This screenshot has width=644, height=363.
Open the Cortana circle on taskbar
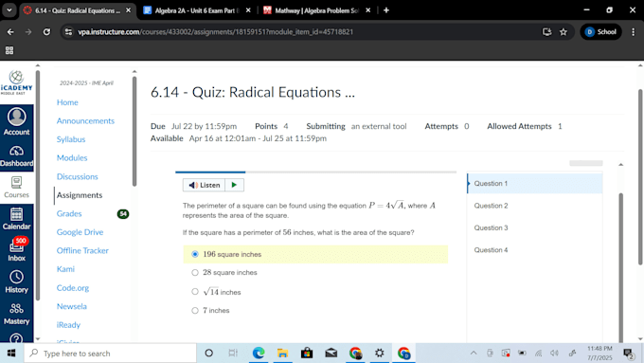(208, 354)
